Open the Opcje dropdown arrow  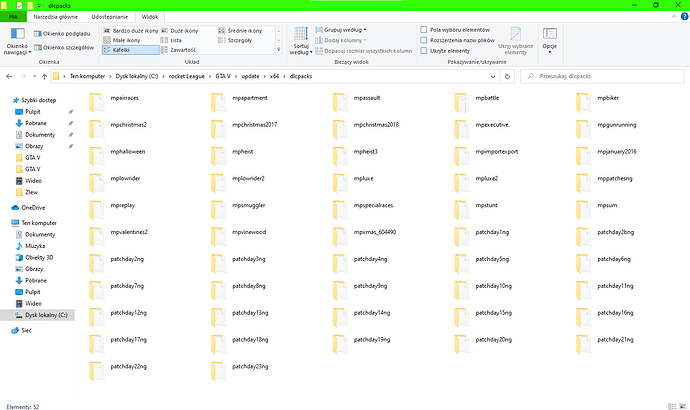tap(550, 52)
